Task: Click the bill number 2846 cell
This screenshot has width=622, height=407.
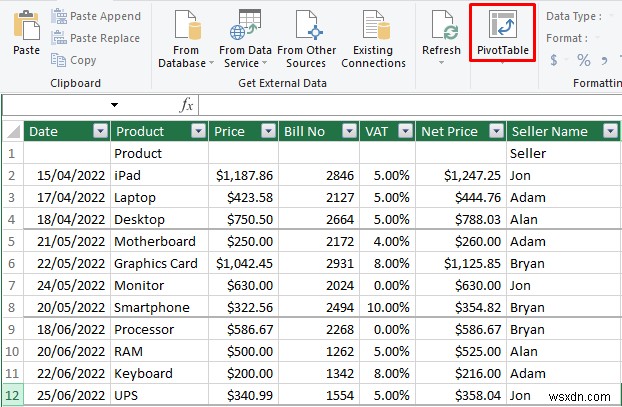Action: point(319,175)
